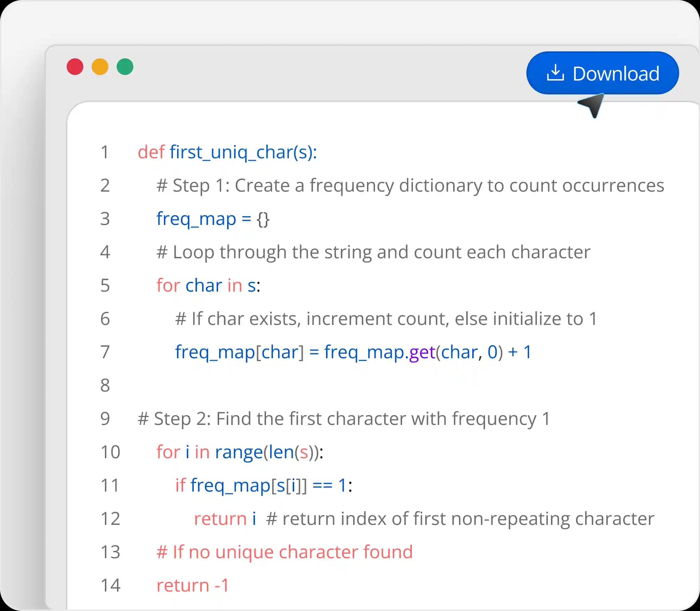The image size is (700, 611).
Task: Click the 'for char in s:' line
Action: (208, 285)
